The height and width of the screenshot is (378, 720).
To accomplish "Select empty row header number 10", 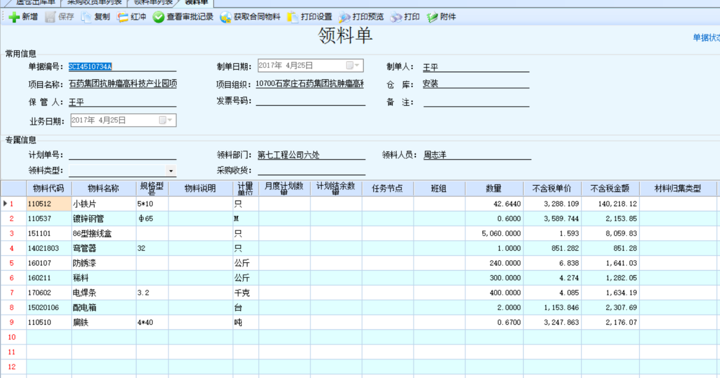I will [13, 337].
